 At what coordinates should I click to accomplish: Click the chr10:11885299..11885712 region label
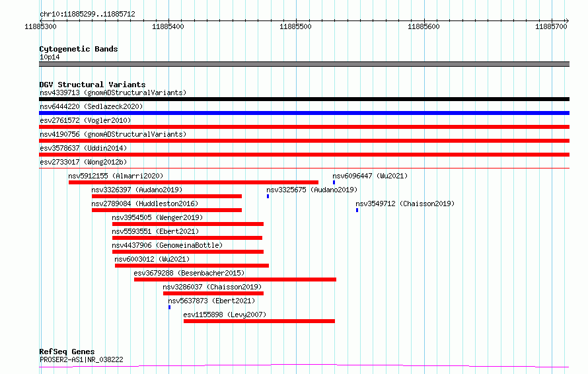point(87,14)
